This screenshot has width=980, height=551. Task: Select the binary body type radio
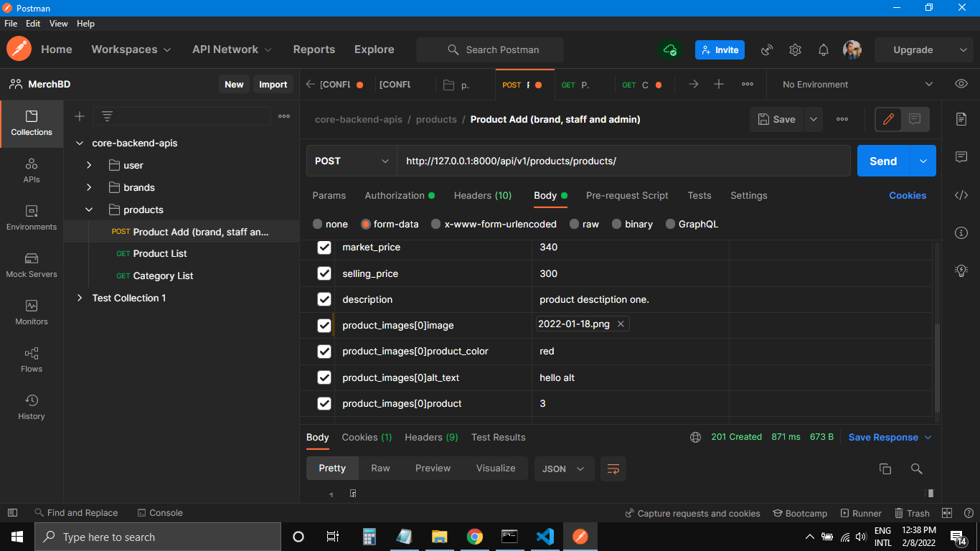click(616, 224)
